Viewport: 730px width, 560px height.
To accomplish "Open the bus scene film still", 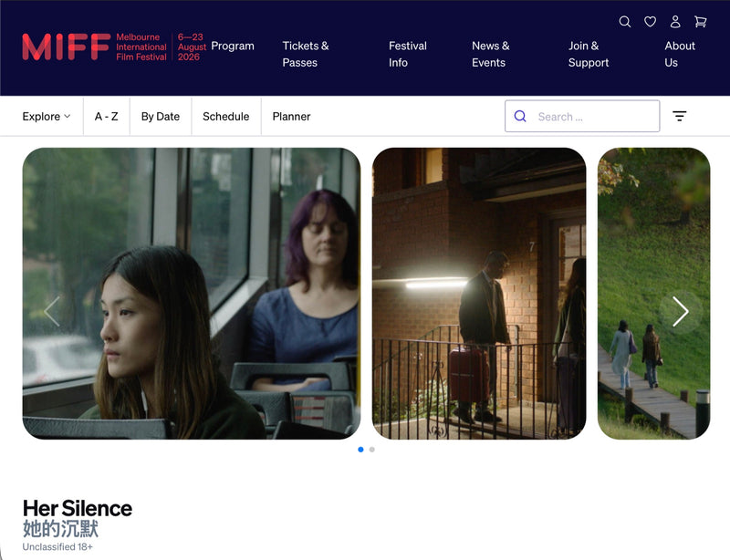I will [192, 294].
